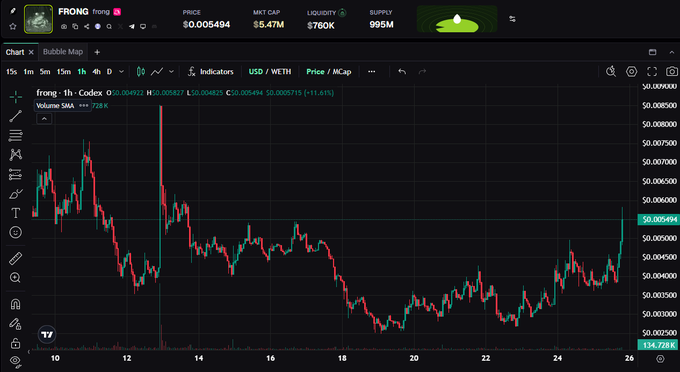Open the emoji icons tool

[x=15, y=232]
